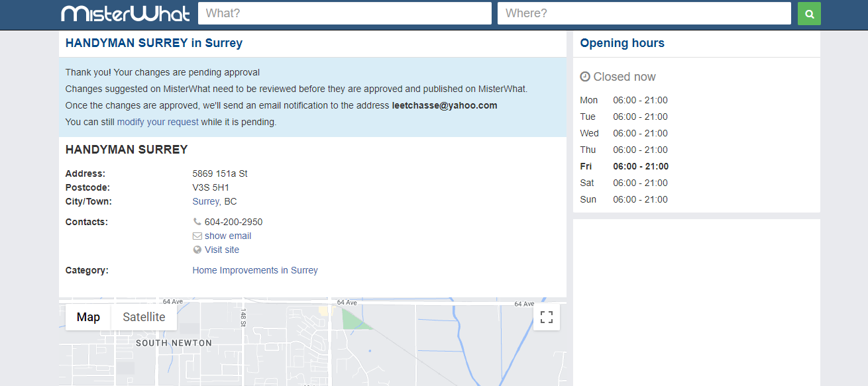Image resolution: width=868 pixels, height=386 pixels.
Task: Click the clock icon near Closed now
Action: (x=585, y=77)
